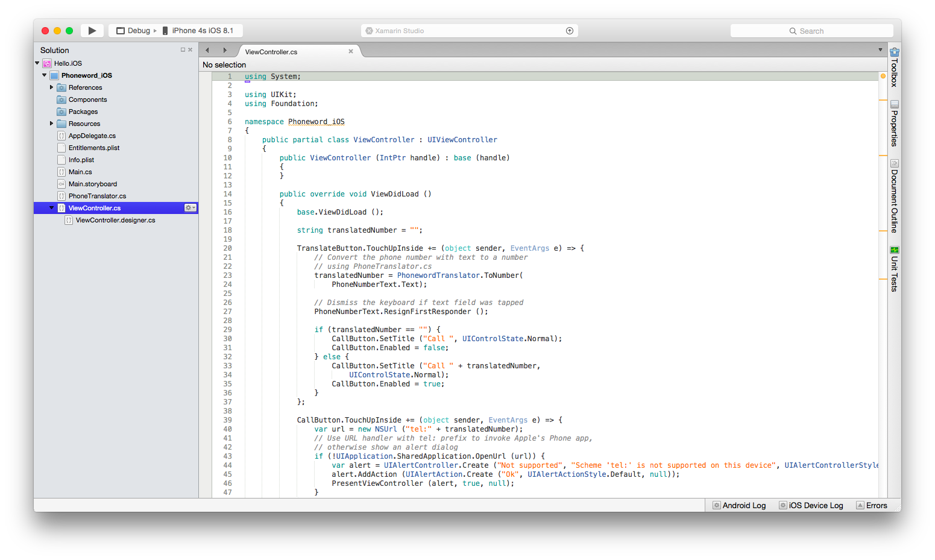The width and height of the screenshot is (935, 560).
Task: Click the Run play button
Action: [92, 31]
